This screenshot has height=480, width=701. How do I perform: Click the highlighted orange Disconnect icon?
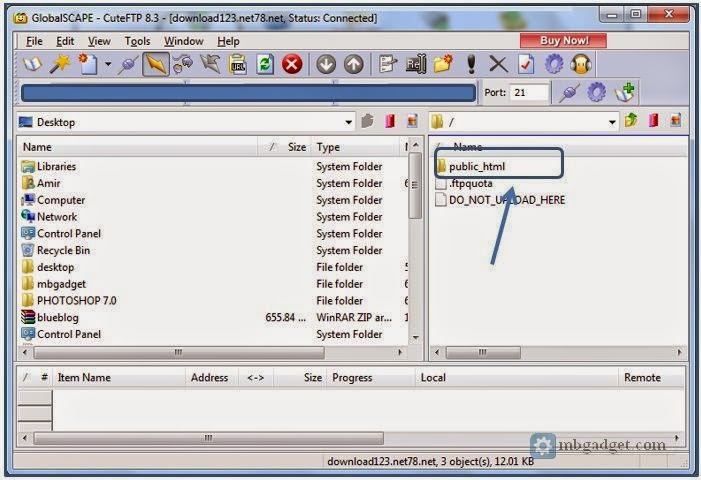[156, 64]
